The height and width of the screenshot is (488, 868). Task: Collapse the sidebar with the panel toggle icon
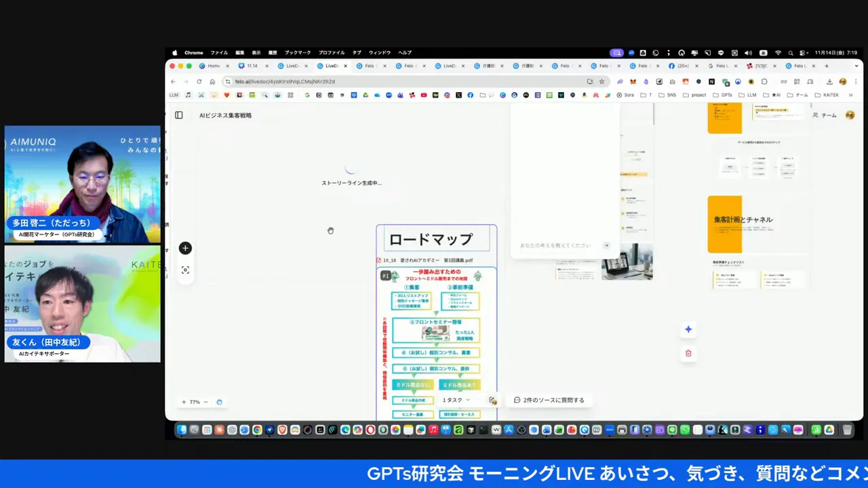(178, 115)
